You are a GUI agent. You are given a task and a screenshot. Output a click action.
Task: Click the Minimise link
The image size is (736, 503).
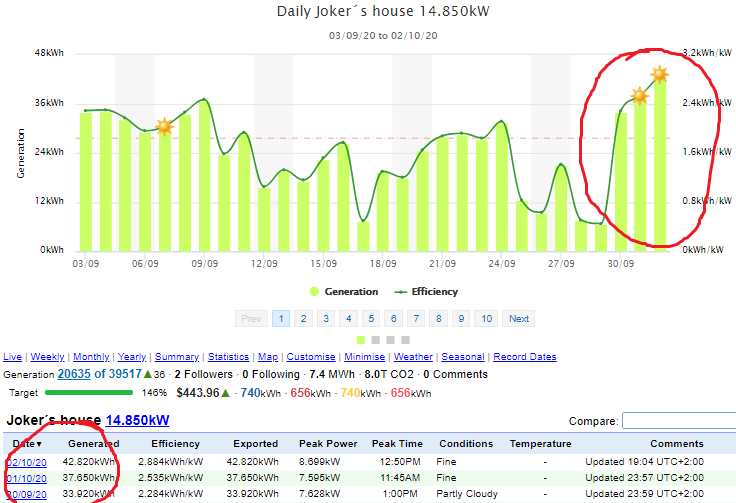click(364, 357)
